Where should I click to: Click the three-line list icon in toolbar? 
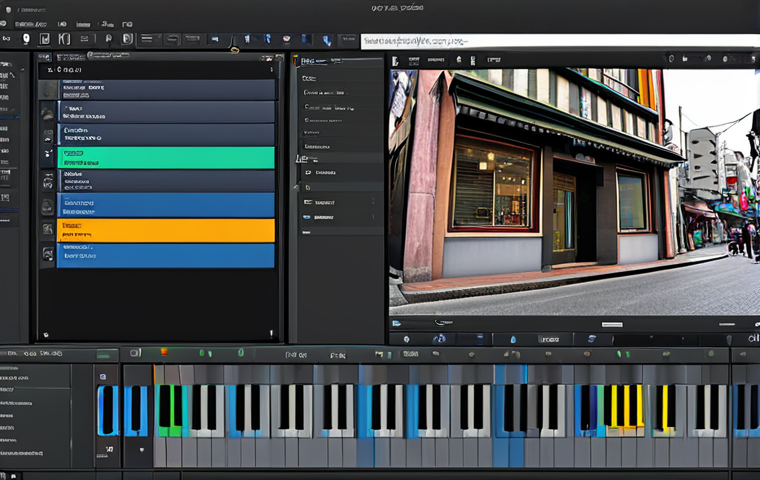click(x=146, y=39)
